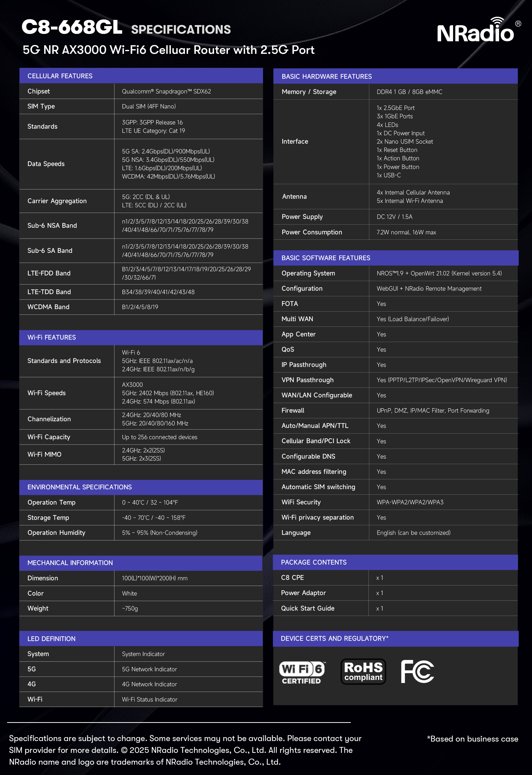
Task: Click the RoHS compliant badge
Action: [363, 671]
